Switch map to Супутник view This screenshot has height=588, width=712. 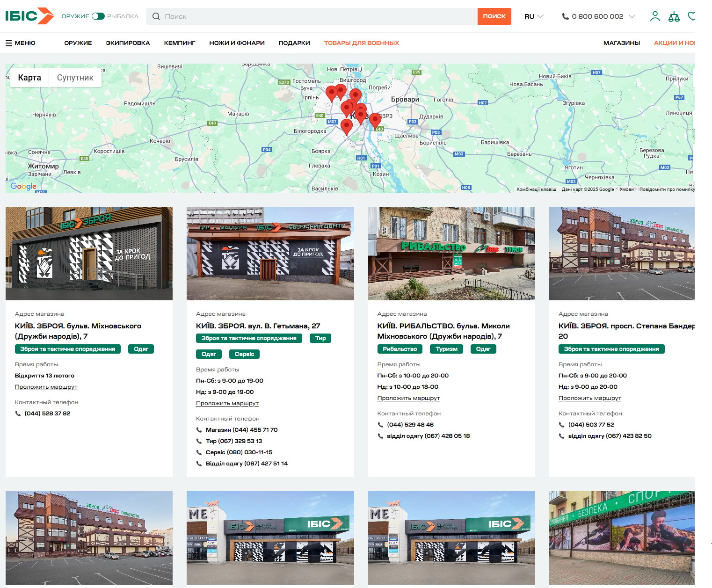[75, 78]
